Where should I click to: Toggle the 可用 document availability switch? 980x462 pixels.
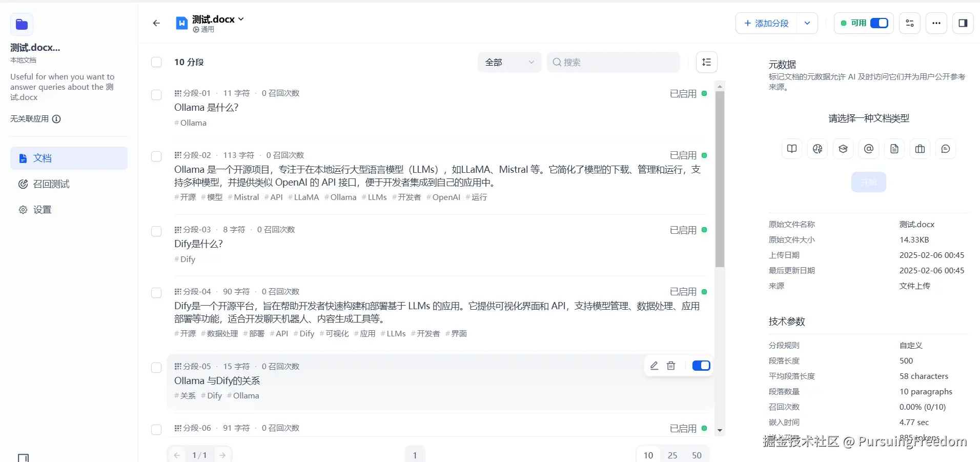(x=879, y=23)
